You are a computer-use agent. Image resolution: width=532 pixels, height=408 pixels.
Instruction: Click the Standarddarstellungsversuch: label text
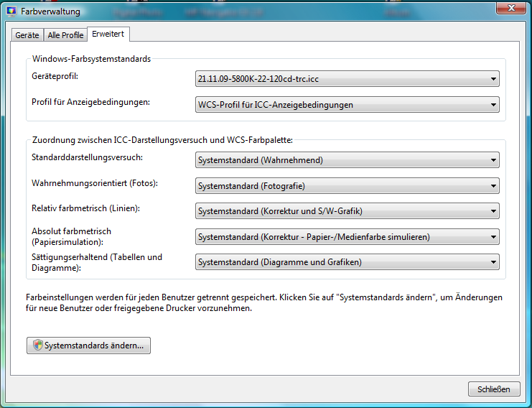[x=88, y=157]
